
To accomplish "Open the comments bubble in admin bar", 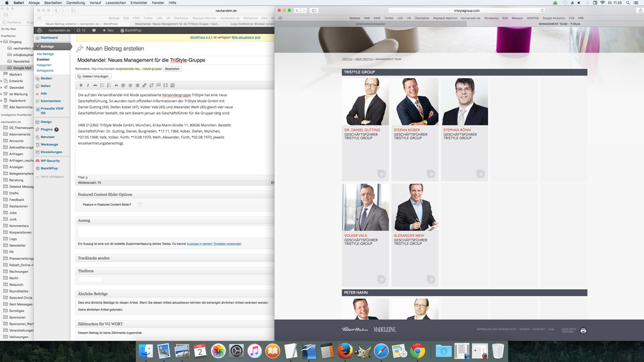I will click(94, 31).
